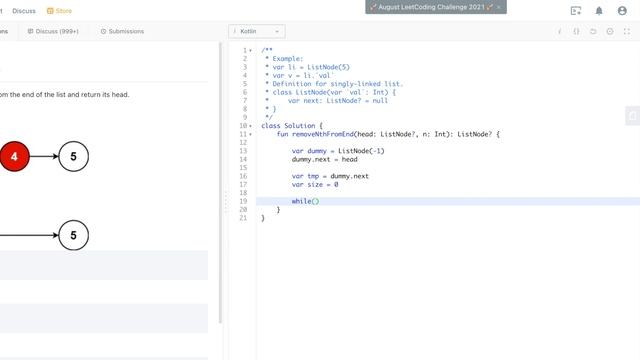Click the red node 4 in the diagram
The image size is (640, 360).
(x=14, y=156)
